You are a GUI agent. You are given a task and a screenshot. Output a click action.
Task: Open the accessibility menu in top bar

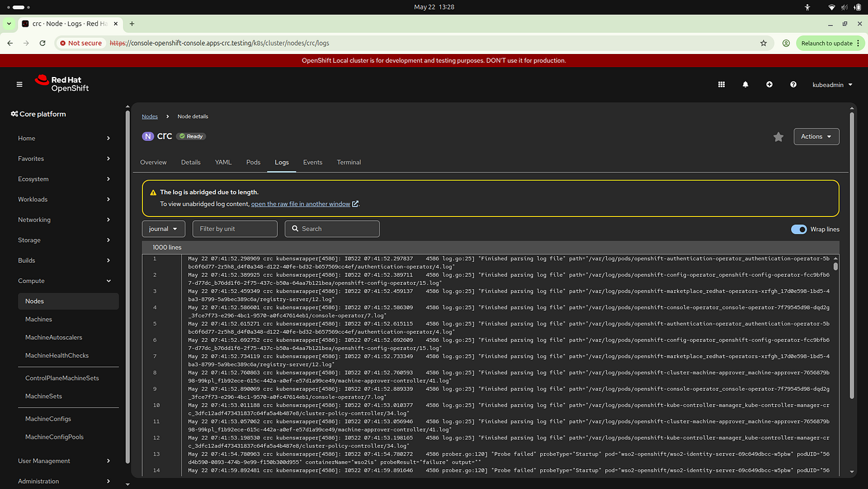click(x=807, y=7)
